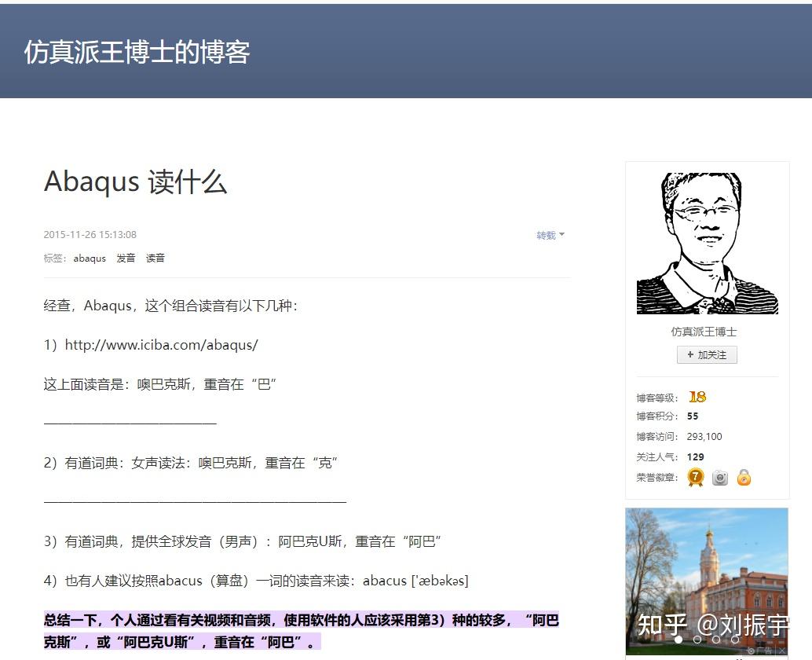Click the 广告 label in bottom corner
This screenshot has height=660, width=812.
[764, 649]
